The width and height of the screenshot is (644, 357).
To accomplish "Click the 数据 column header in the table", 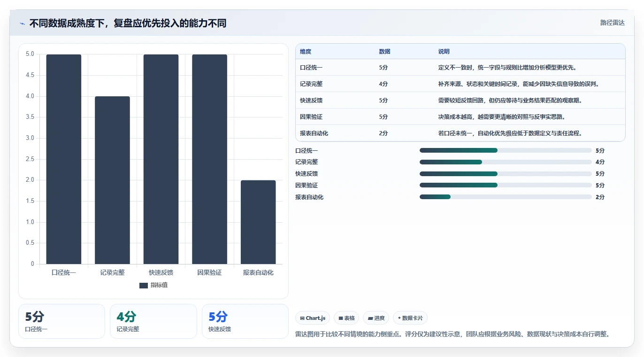I will click(384, 52).
